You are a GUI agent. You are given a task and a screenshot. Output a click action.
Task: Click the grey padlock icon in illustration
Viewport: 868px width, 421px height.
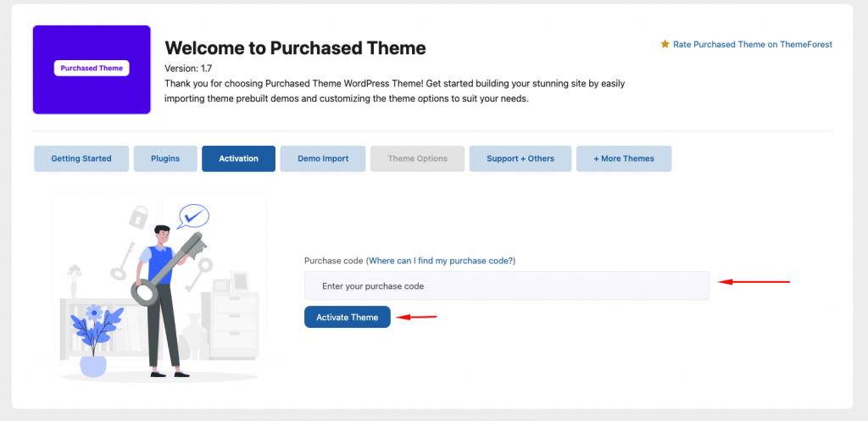[x=138, y=216]
